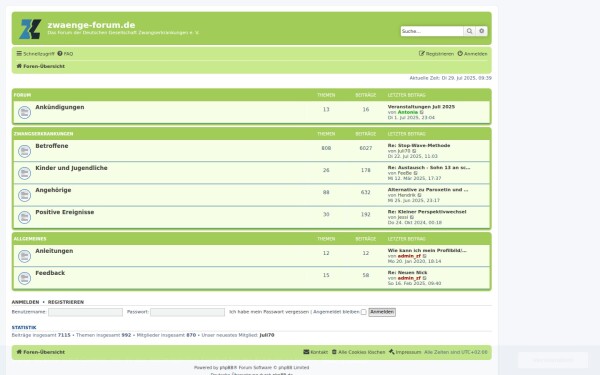Click Anmelden in the top navigation
This screenshot has height=375, width=600.
click(x=473, y=54)
